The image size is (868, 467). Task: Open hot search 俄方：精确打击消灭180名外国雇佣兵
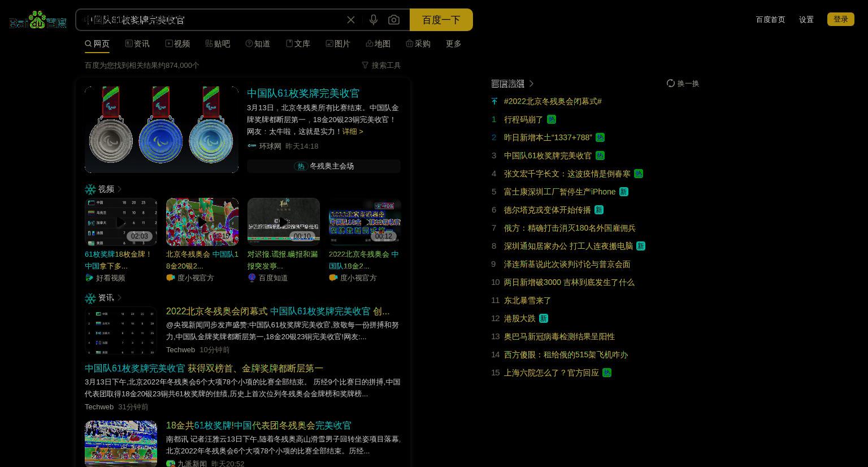point(570,228)
